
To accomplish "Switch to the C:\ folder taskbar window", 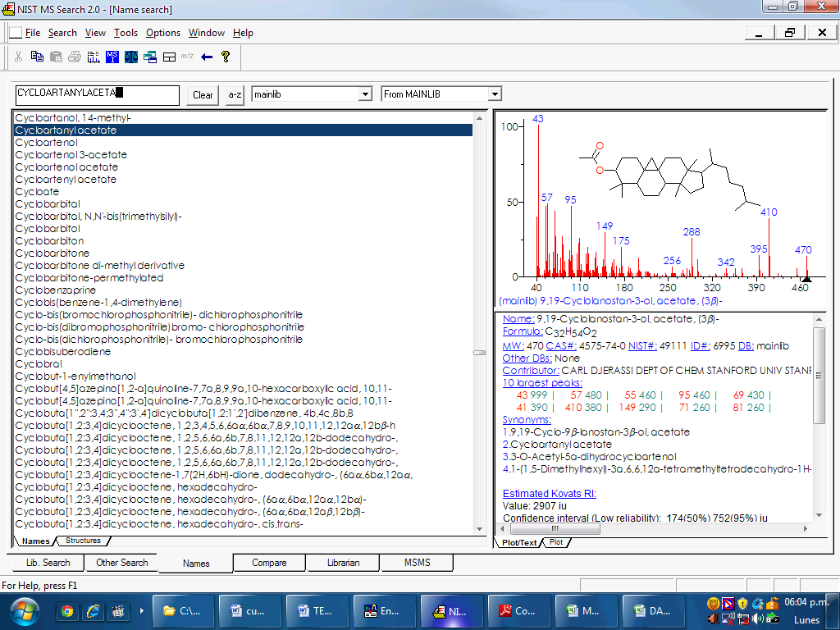I will tap(183, 611).
